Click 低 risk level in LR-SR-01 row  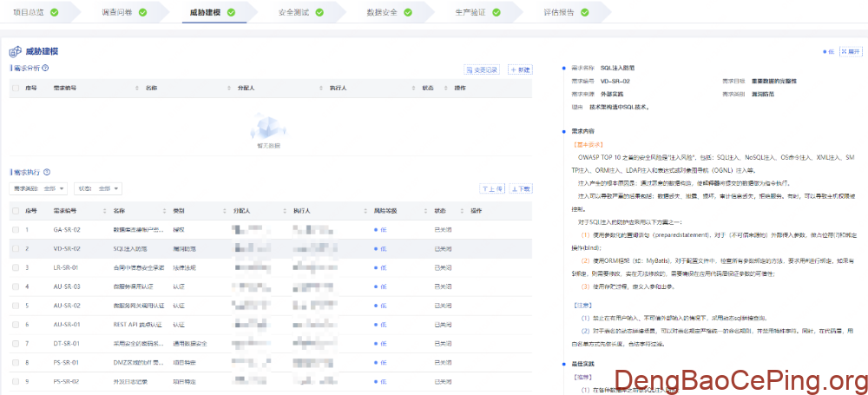[380, 267]
